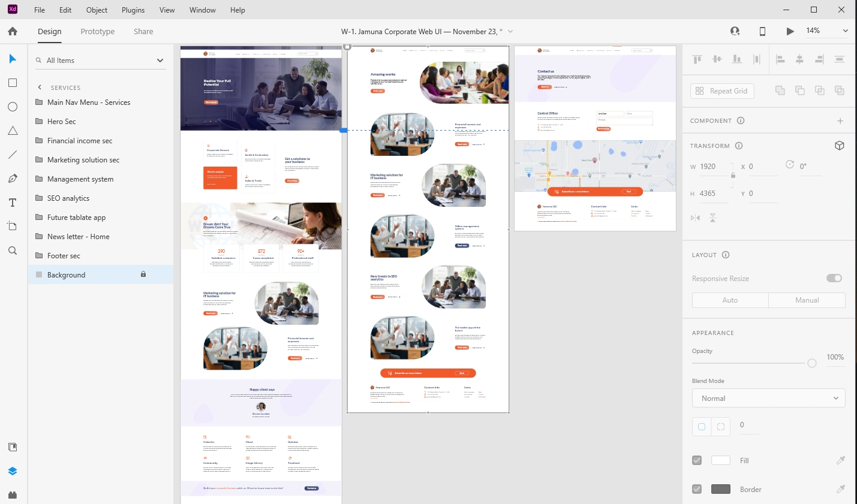
Task: Open the Window menu
Action: point(203,10)
